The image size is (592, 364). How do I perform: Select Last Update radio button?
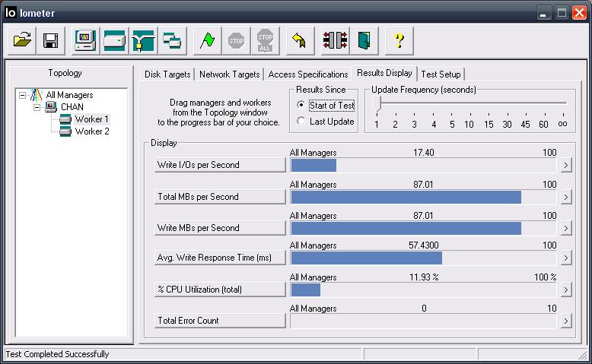pyautogui.click(x=301, y=121)
